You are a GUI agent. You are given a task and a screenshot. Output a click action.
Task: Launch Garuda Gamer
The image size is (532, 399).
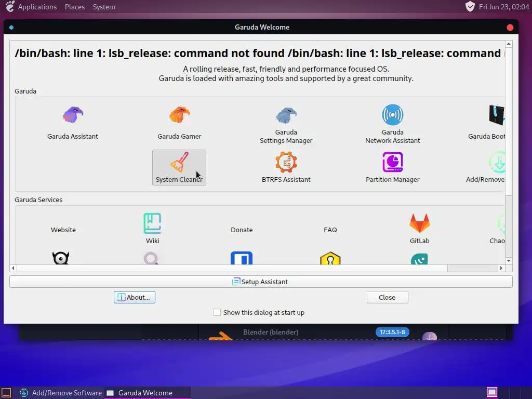point(179,122)
